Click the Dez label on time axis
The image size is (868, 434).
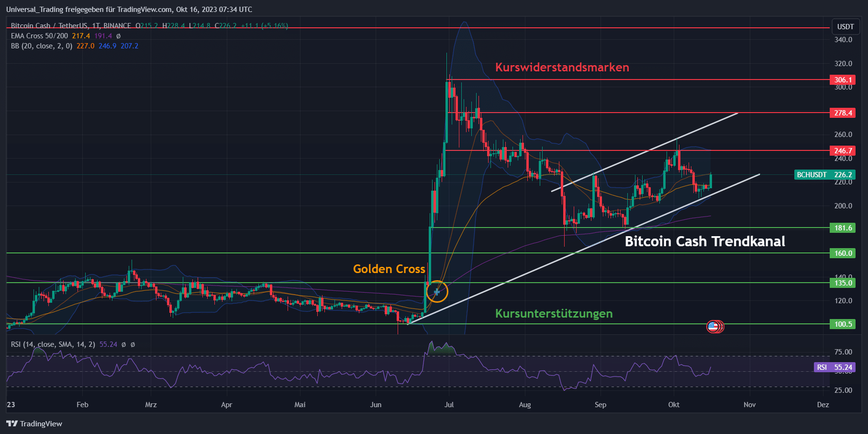point(823,405)
